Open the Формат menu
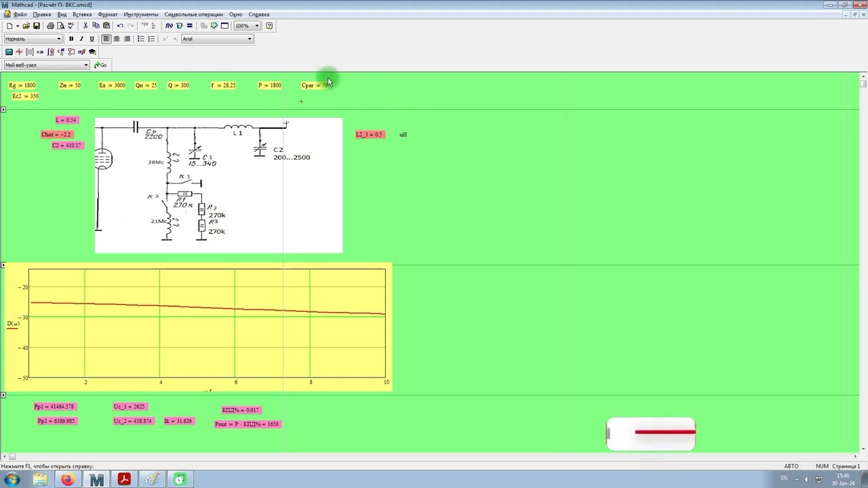 tap(108, 14)
